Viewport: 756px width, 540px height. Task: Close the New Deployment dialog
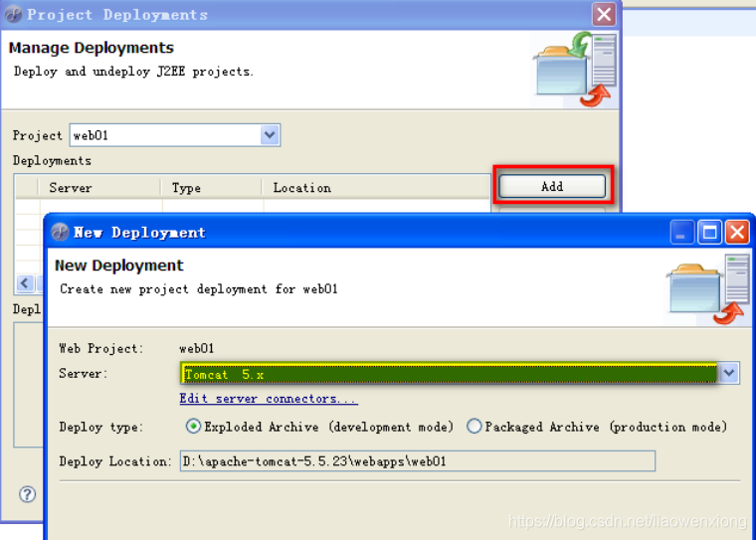tap(738, 233)
